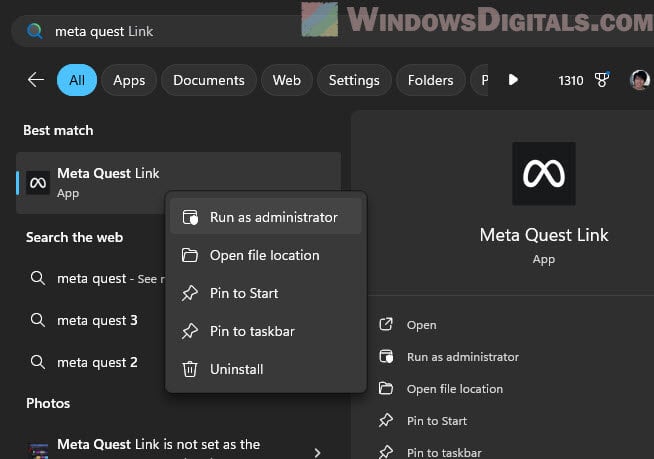Click the trash icon beside Uninstall
The image size is (654, 459).
click(190, 369)
